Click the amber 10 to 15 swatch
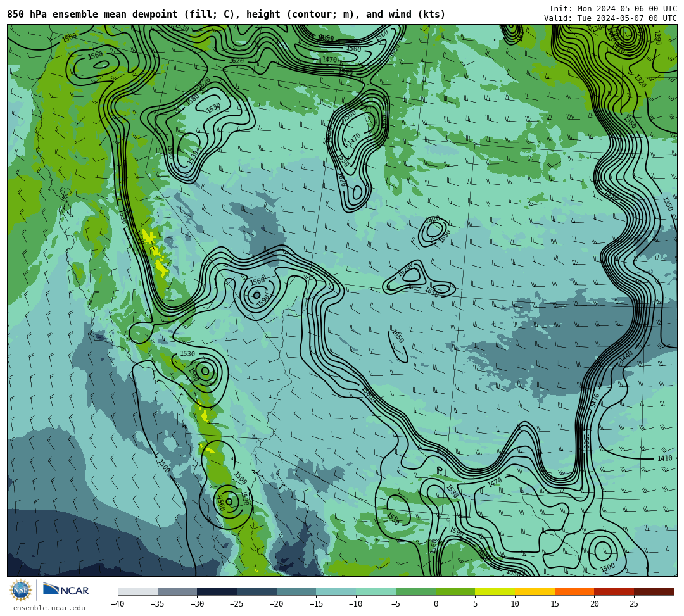The width and height of the screenshot is (684, 616). click(535, 591)
